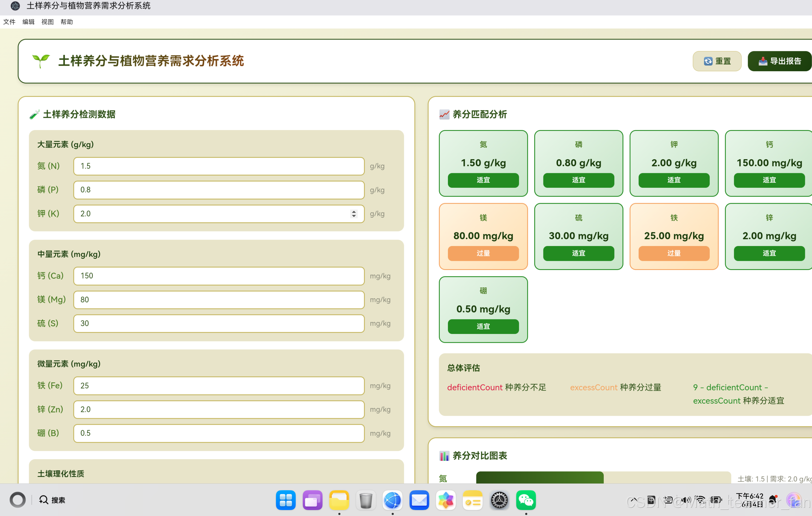This screenshot has width=812, height=516.
Task: Click the 1.50 g/kg nitrogen value
Action: pyautogui.click(x=483, y=163)
